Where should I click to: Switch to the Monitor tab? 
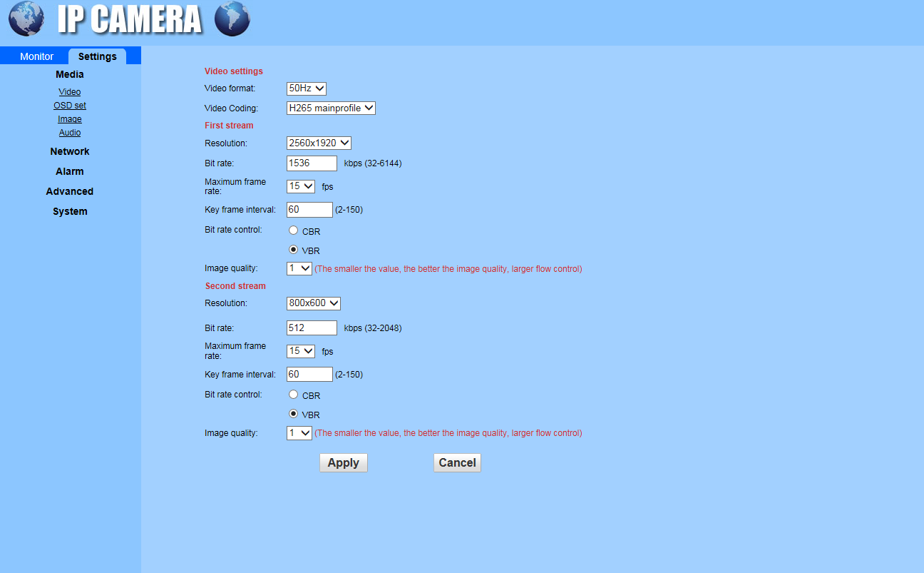(x=36, y=56)
